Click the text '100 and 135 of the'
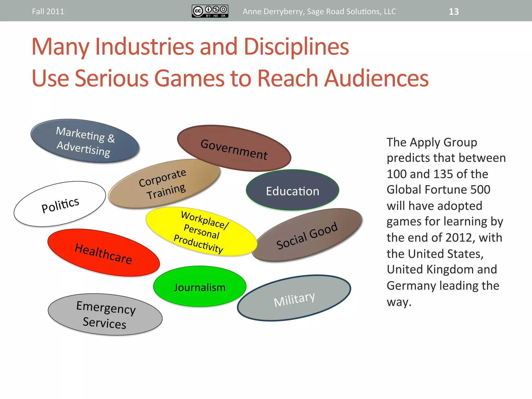This screenshot has height=399, width=532. [437, 174]
